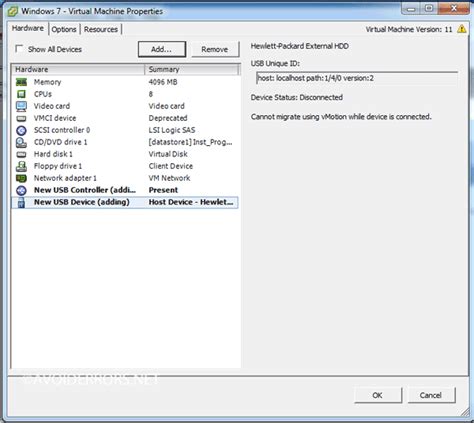Confirm changes with the OK button
The width and height of the screenshot is (474, 423).
coord(378,395)
